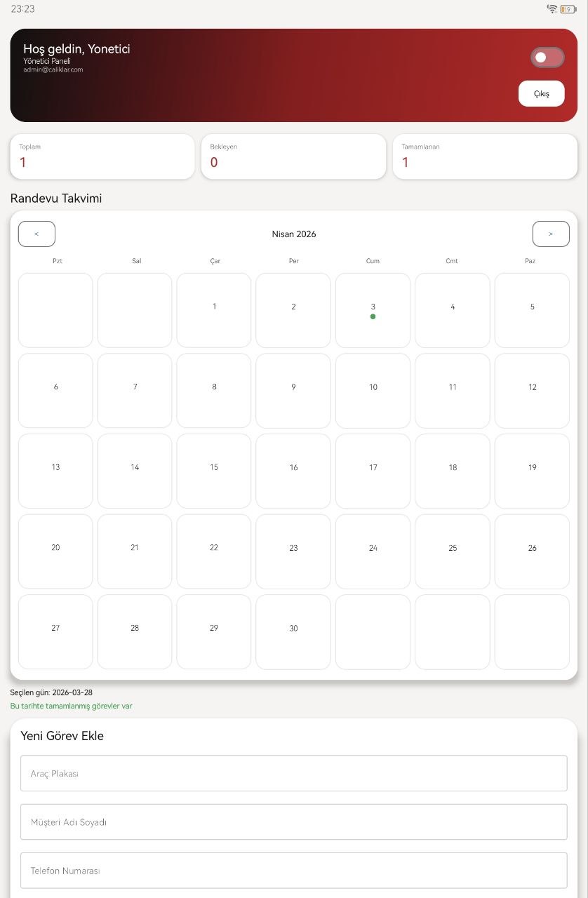Click the Telefon Numarası field
Viewport: 588px width, 898px height.
click(x=293, y=870)
